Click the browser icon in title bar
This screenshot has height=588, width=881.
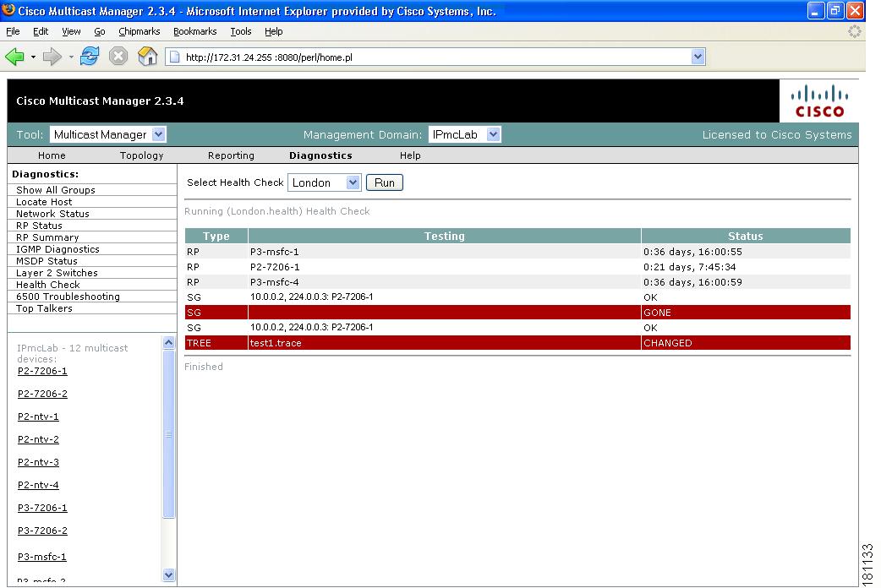tap(8, 10)
